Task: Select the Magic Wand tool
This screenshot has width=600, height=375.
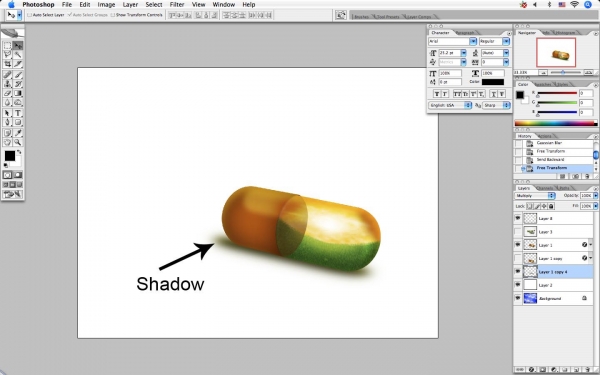Action: (18, 55)
